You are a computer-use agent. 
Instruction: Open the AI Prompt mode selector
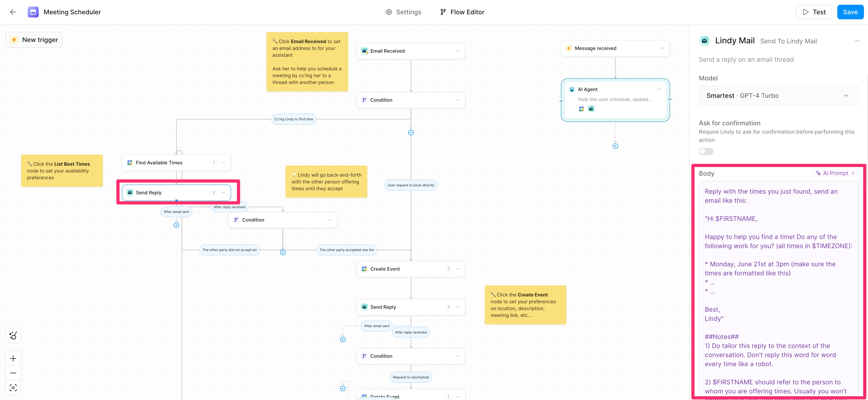835,173
